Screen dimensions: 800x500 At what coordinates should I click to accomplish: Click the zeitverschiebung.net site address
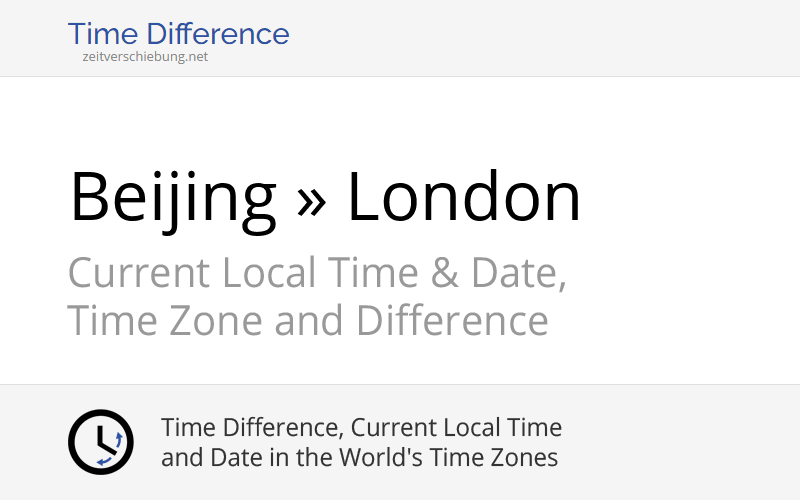[145, 57]
